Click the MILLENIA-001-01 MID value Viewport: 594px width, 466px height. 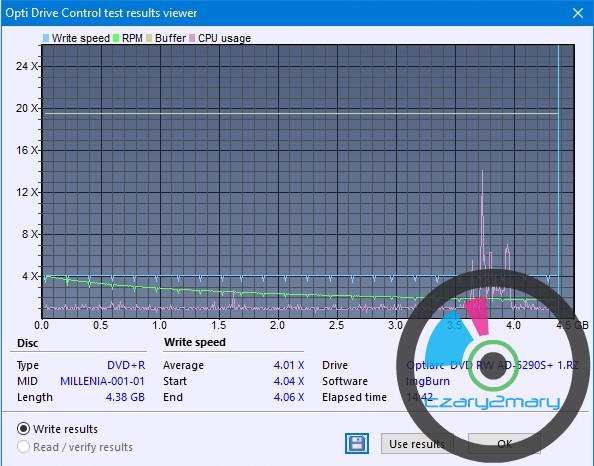tap(102, 381)
